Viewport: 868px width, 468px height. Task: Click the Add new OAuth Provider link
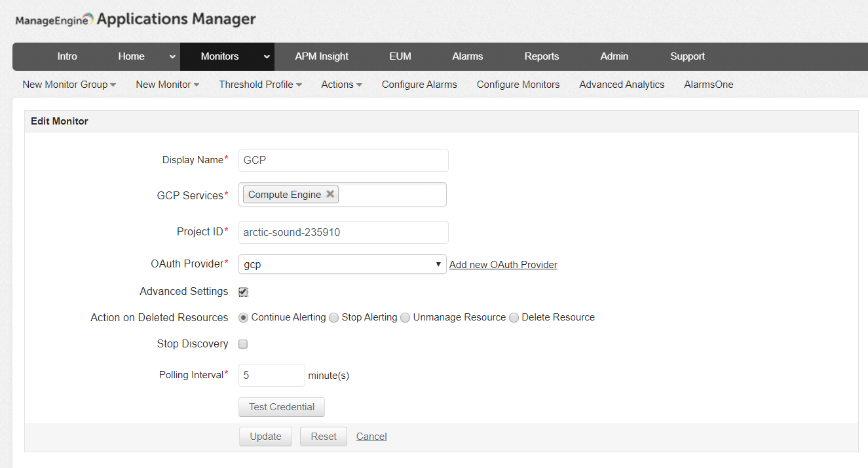tap(503, 265)
